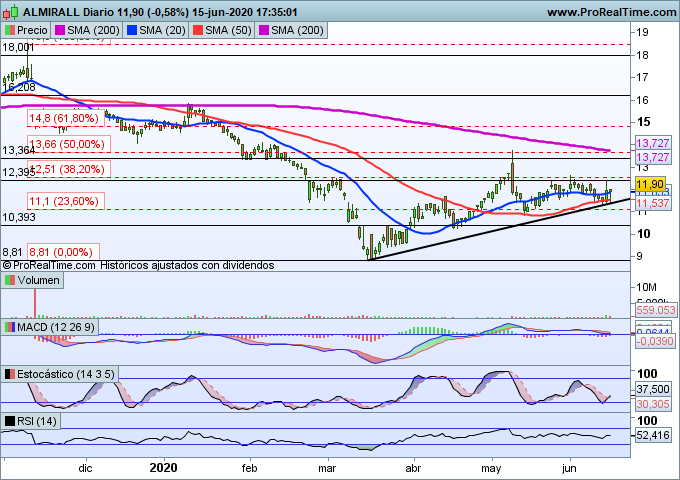Image resolution: width=680 pixels, height=480 pixels.
Task: Click the Volumen panel bar icon
Action: click(x=10, y=282)
